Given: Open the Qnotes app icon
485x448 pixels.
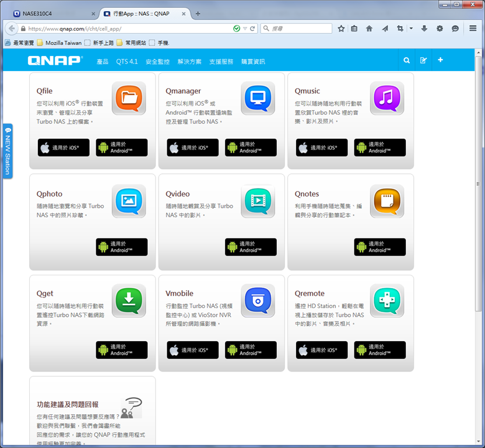Looking at the screenshot, I should [x=387, y=201].
